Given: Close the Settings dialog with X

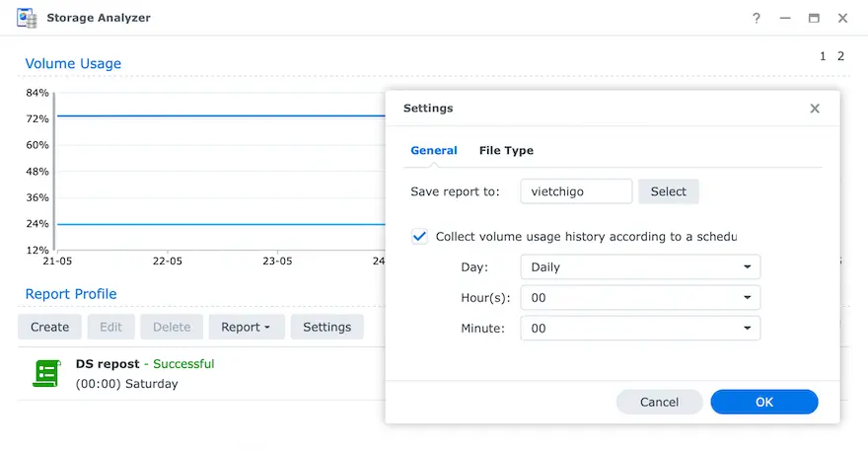Looking at the screenshot, I should coord(815,109).
